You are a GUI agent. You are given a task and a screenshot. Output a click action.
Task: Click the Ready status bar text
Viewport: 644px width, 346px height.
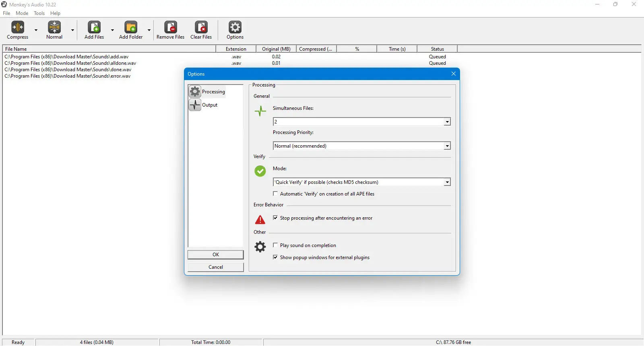tap(18, 342)
